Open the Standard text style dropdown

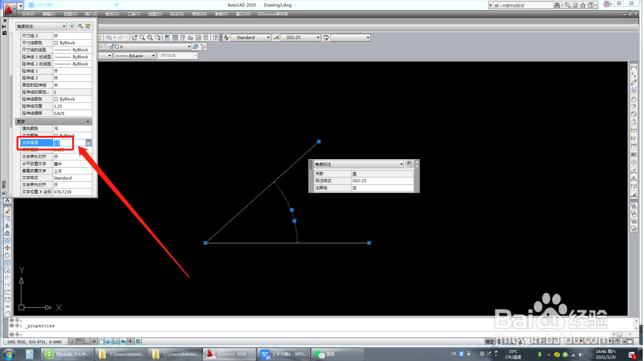[x=251, y=37]
